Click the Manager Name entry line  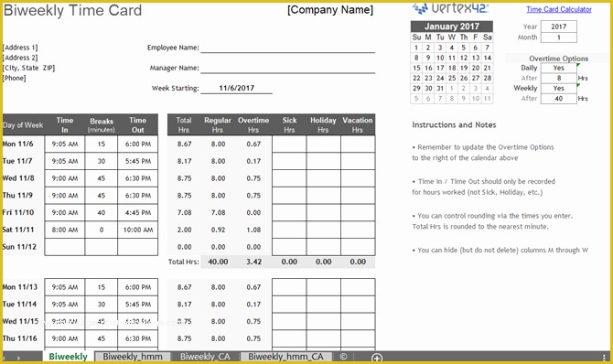pos(287,68)
